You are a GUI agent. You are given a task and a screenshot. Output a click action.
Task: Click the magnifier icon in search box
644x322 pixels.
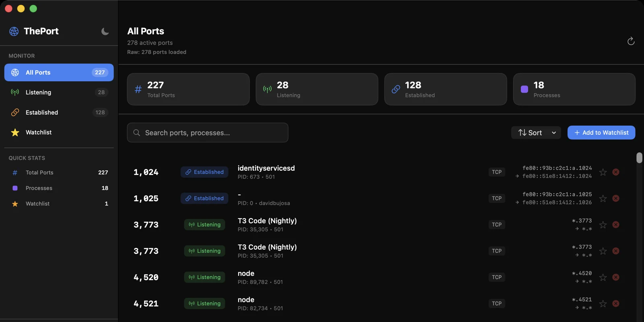click(x=137, y=132)
